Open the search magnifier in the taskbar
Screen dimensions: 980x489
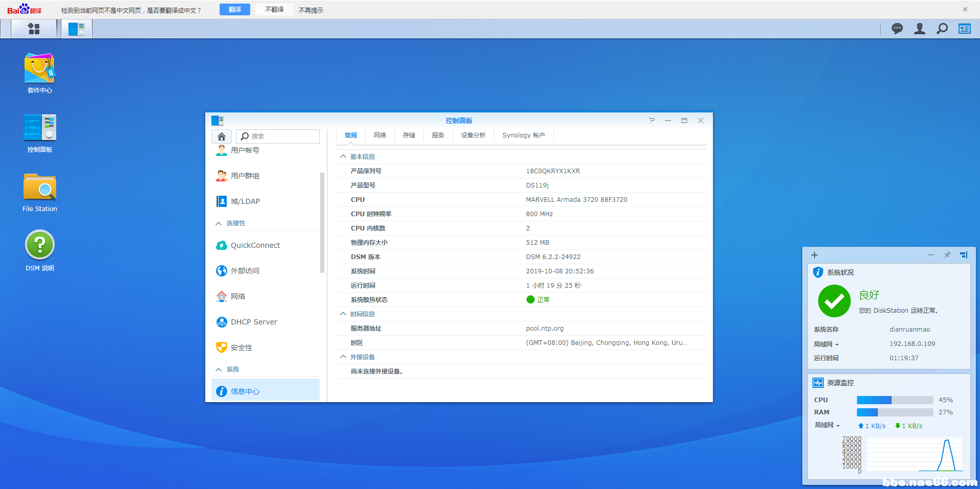point(942,29)
